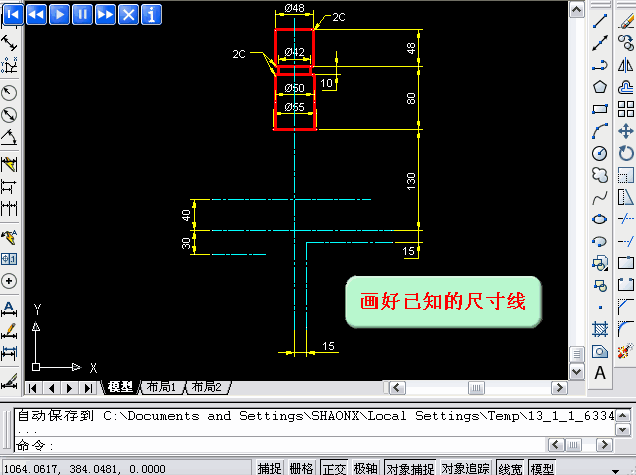Switch to the 布局2 layout tab
Screen dimensions: 636x475
point(206,387)
